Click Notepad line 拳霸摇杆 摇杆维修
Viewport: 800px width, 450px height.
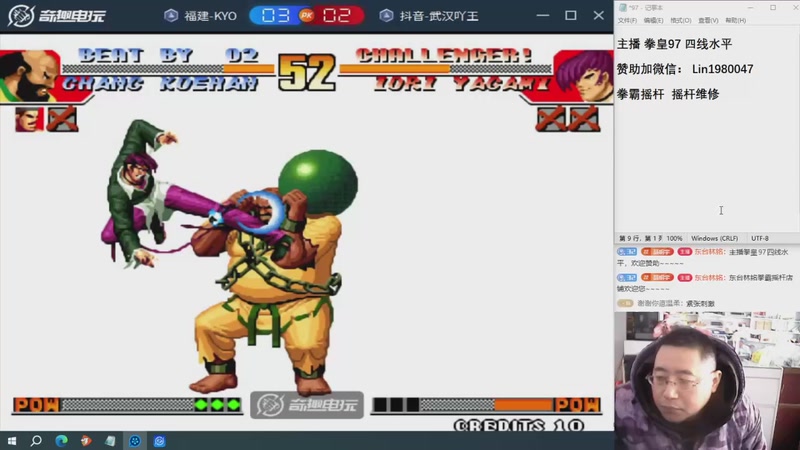[668, 94]
